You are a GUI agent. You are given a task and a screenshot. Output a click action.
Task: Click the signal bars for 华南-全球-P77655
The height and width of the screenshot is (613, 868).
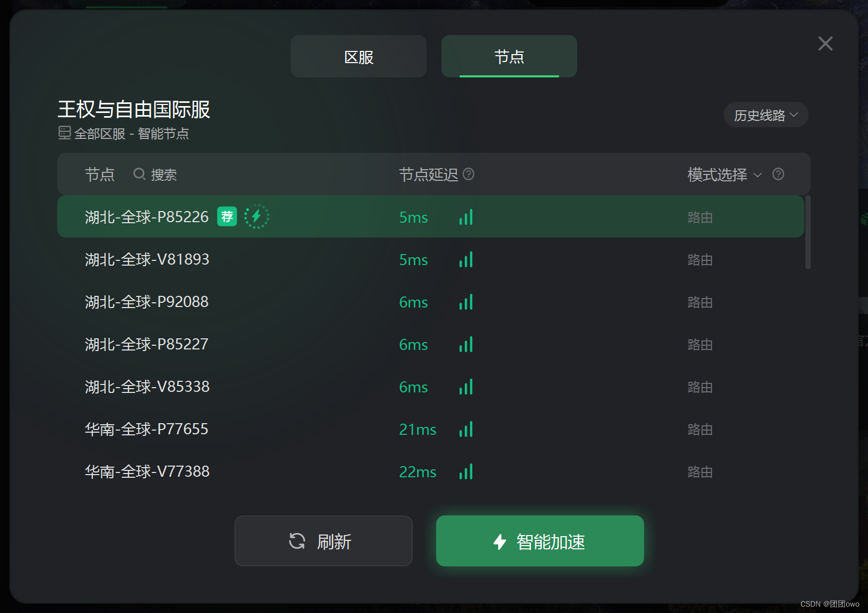[x=465, y=430]
